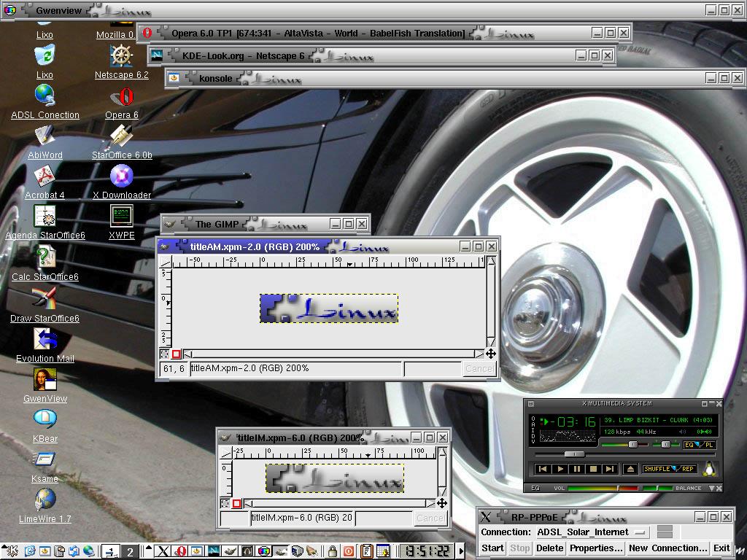Click Cancel in titleAM window status bar
This screenshot has width=747, height=560.
[479, 368]
